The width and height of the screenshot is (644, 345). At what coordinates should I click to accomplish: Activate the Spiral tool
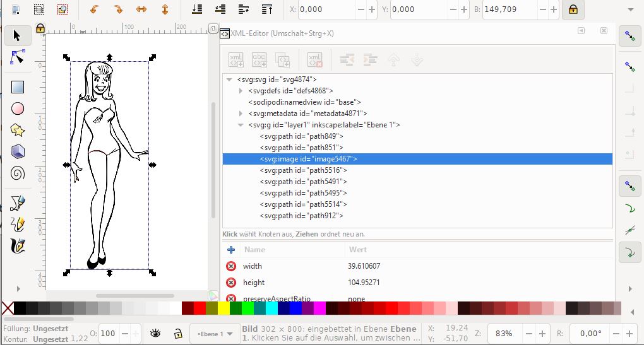(18, 173)
